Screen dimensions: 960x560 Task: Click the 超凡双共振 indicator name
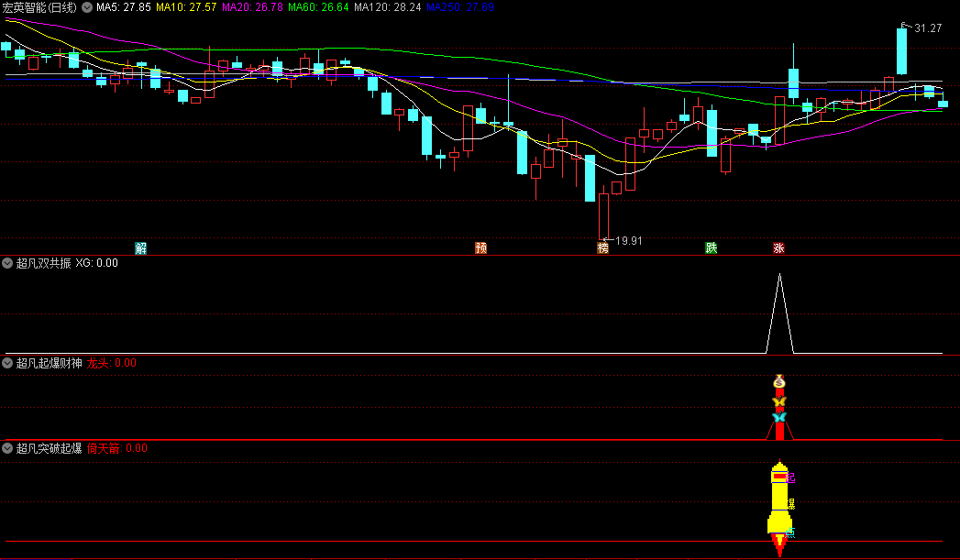pyautogui.click(x=43, y=263)
